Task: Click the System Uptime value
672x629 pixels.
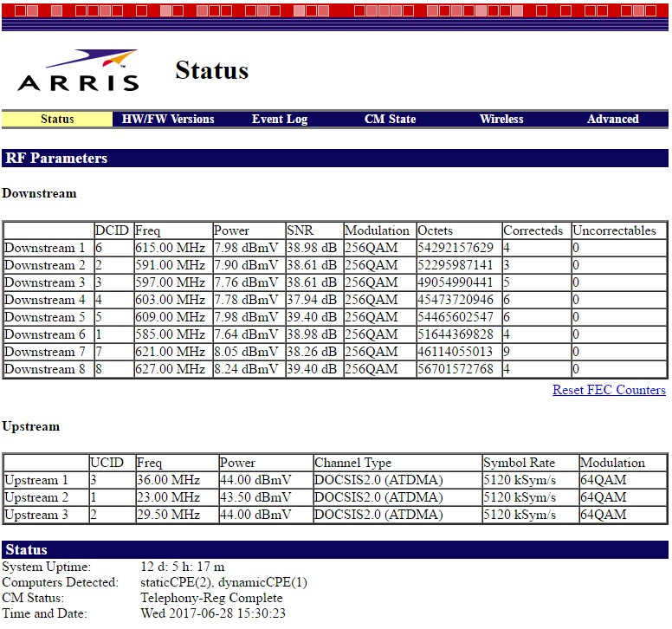Action: (x=183, y=567)
